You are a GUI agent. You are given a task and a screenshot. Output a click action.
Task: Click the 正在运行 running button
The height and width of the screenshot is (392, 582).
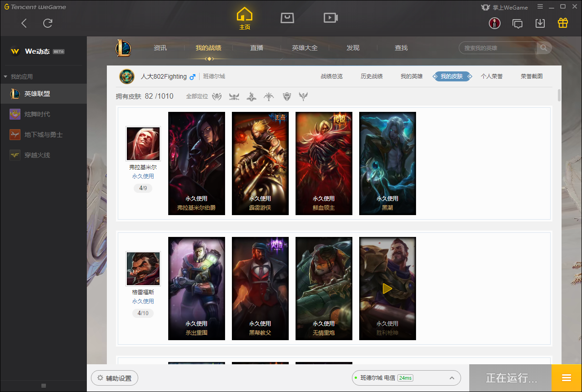511,378
